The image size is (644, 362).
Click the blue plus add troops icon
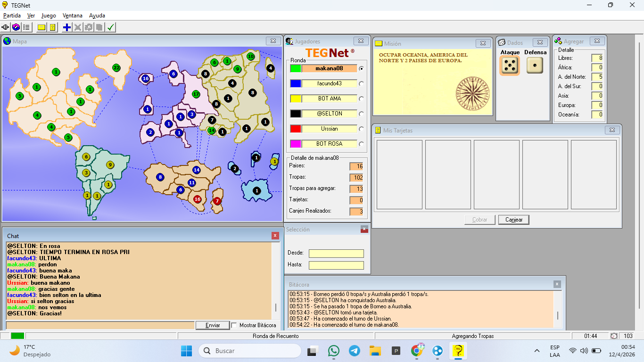(67, 27)
